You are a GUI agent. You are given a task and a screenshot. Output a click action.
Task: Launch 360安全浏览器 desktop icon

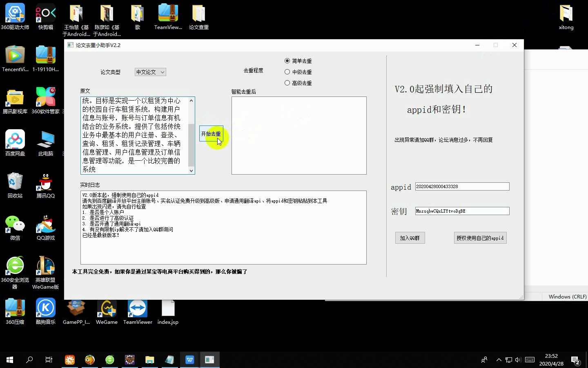click(x=15, y=272)
